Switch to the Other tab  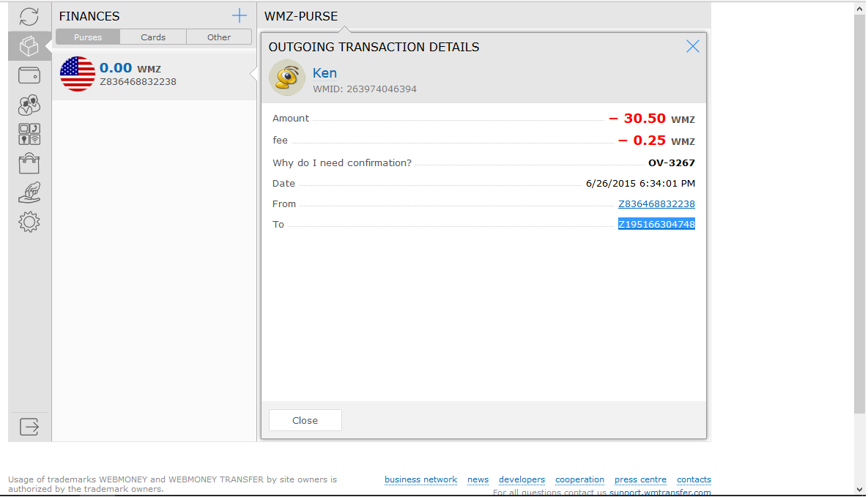[219, 37]
